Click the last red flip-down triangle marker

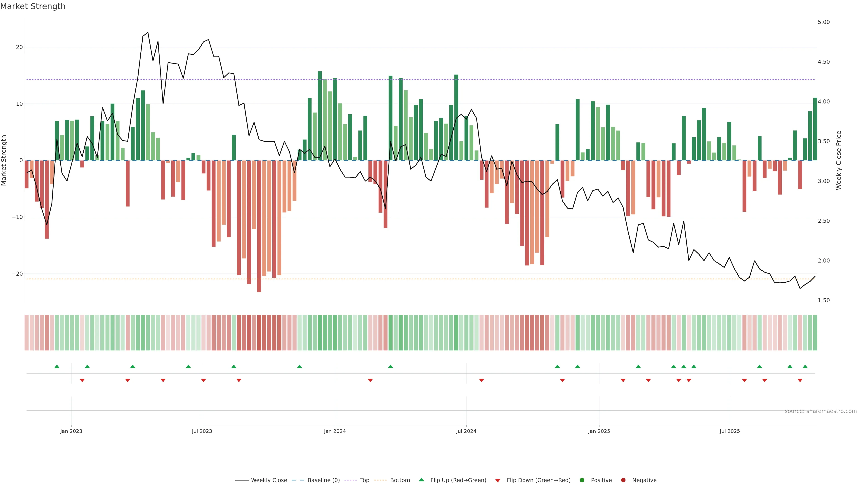[800, 380]
